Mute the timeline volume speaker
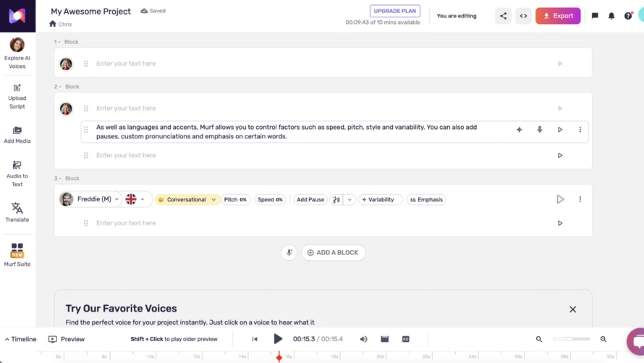This screenshot has height=363, width=644. coord(364,339)
